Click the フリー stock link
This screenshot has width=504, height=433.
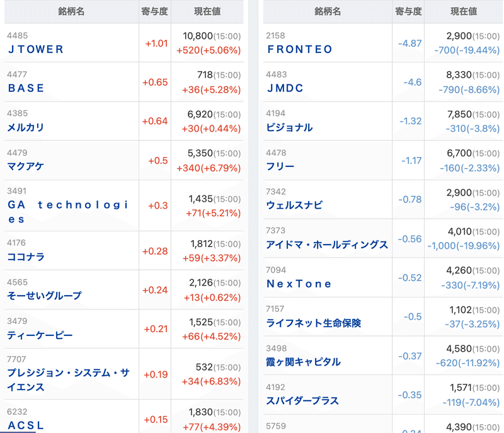pyautogui.click(x=280, y=166)
